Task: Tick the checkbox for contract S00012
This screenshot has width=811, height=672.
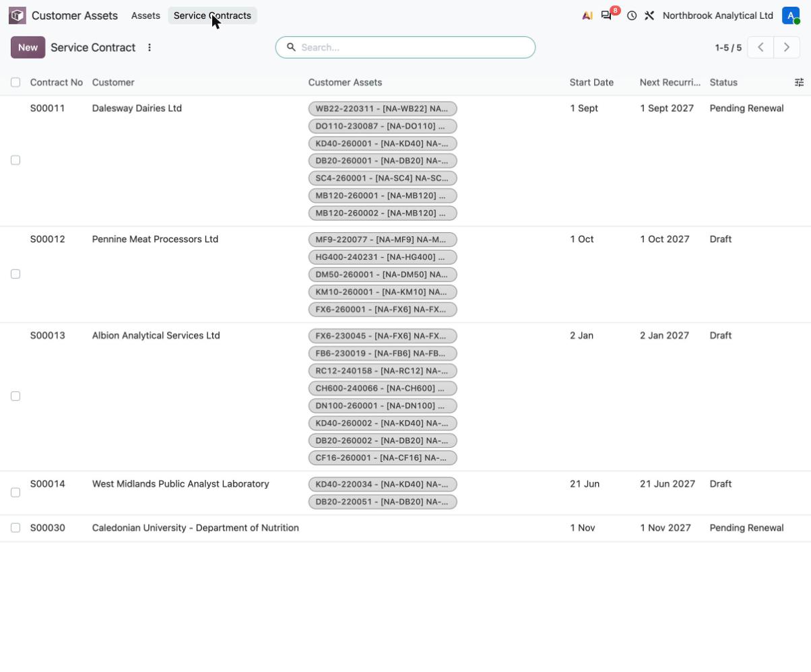Action: click(x=15, y=274)
